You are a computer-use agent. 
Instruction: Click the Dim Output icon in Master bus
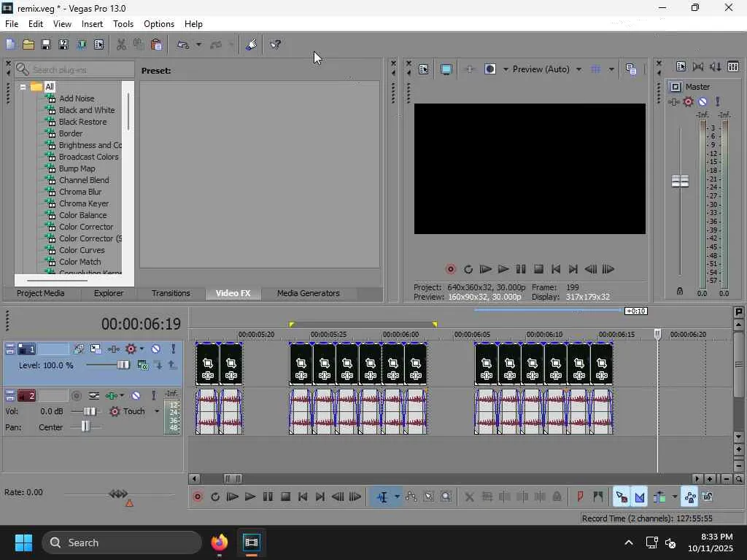715,66
